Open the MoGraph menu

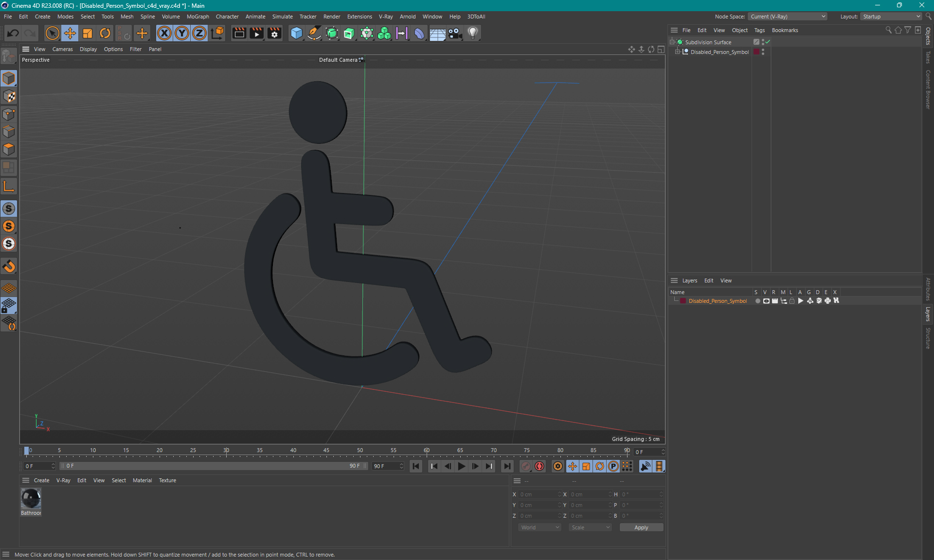pos(198,17)
